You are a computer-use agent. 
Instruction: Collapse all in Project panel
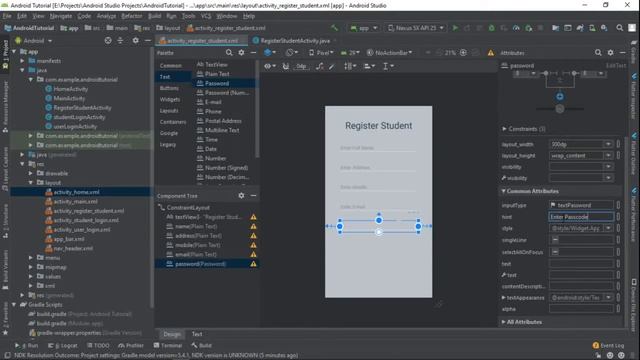(x=120, y=40)
